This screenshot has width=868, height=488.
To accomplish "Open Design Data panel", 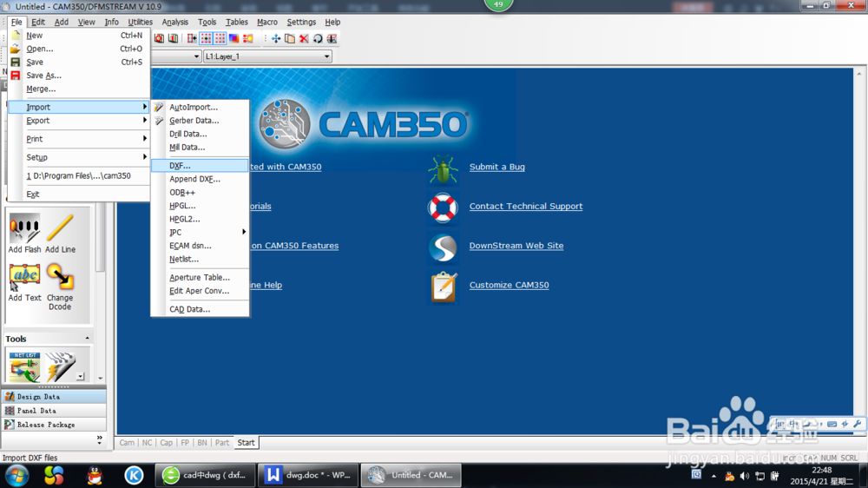I will [x=54, y=397].
